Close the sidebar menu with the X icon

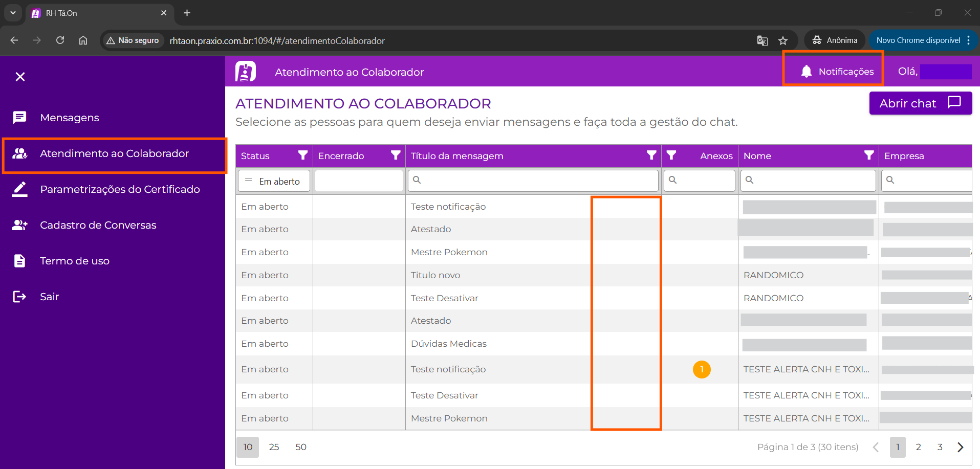20,77
